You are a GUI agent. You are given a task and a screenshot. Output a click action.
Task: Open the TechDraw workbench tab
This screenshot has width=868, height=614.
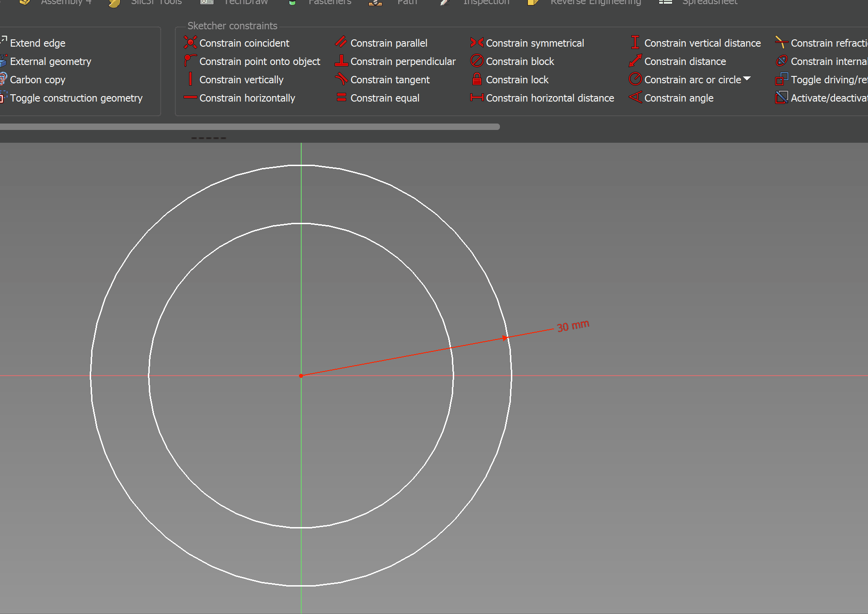pyautogui.click(x=245, y=2)
